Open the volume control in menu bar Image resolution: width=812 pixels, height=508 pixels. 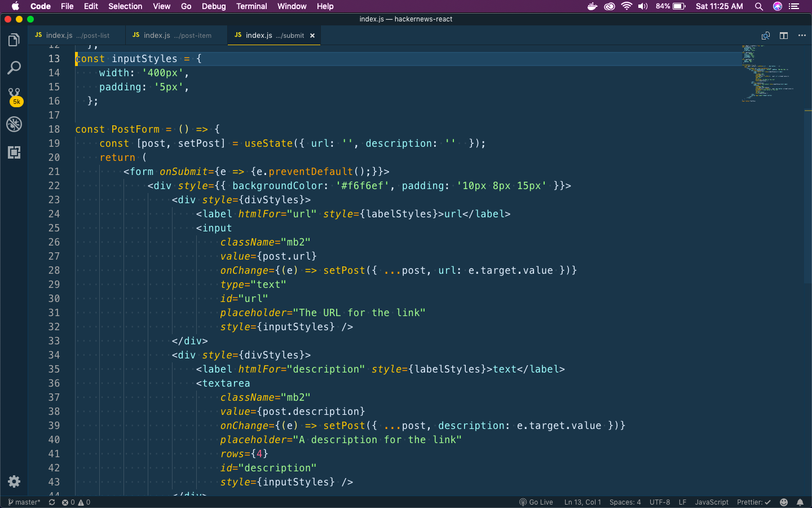(x=643, y=6)
